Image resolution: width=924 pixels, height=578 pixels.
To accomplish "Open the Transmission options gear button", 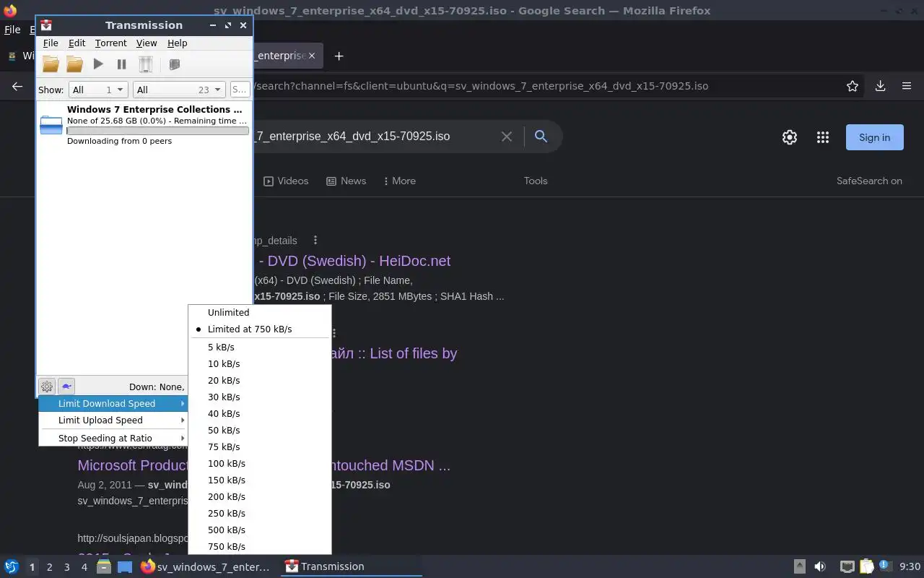I will (47, 387).
